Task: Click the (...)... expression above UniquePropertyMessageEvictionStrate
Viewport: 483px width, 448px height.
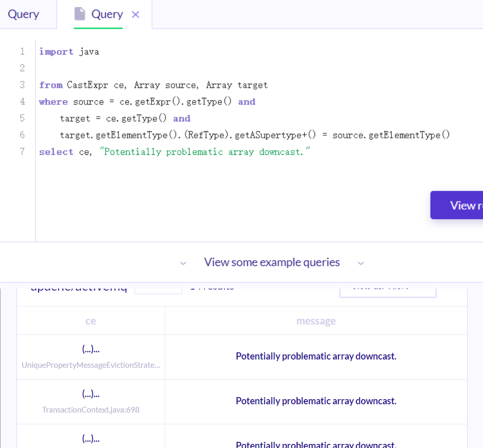Action: [91, 349]
